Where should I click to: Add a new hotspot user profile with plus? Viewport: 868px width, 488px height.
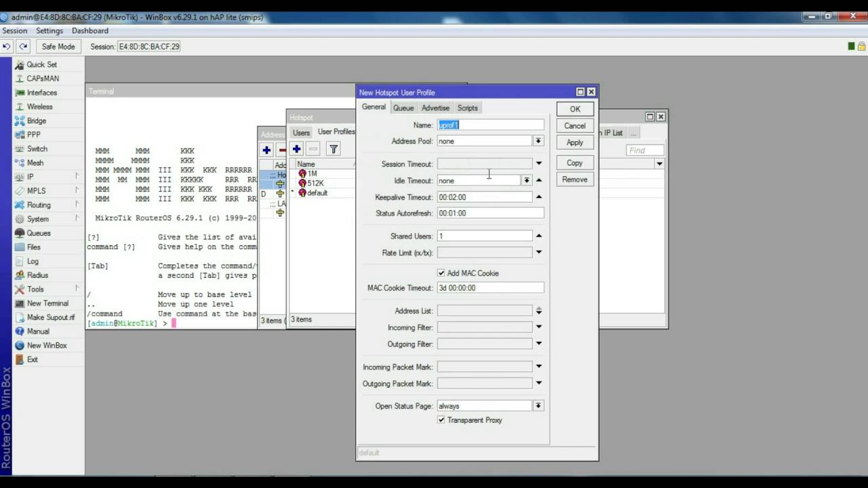pyautogui.click(x=296, y=149)
